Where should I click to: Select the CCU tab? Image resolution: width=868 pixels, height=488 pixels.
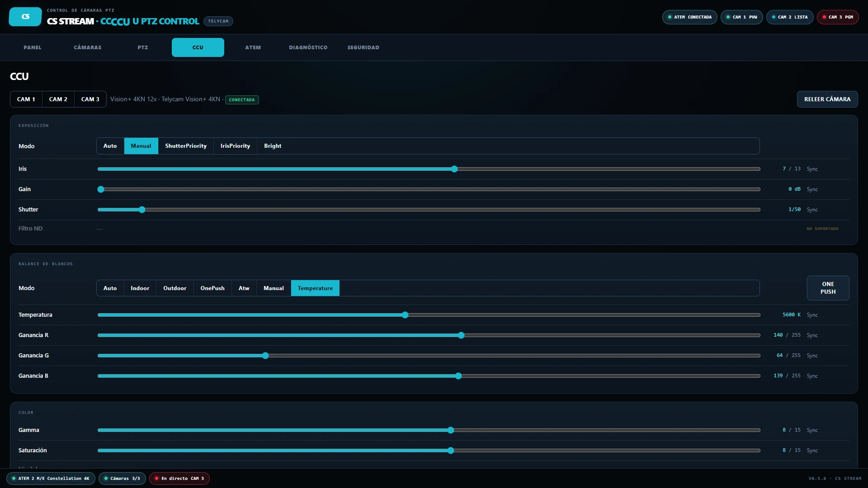[198, 47]
